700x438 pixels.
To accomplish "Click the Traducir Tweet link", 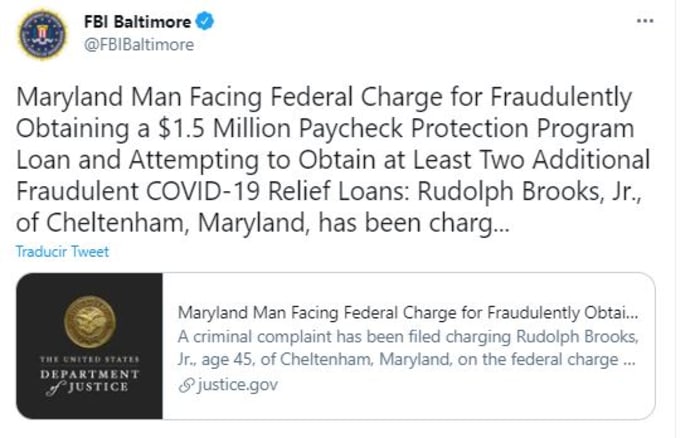I will (x=62, y=252).
